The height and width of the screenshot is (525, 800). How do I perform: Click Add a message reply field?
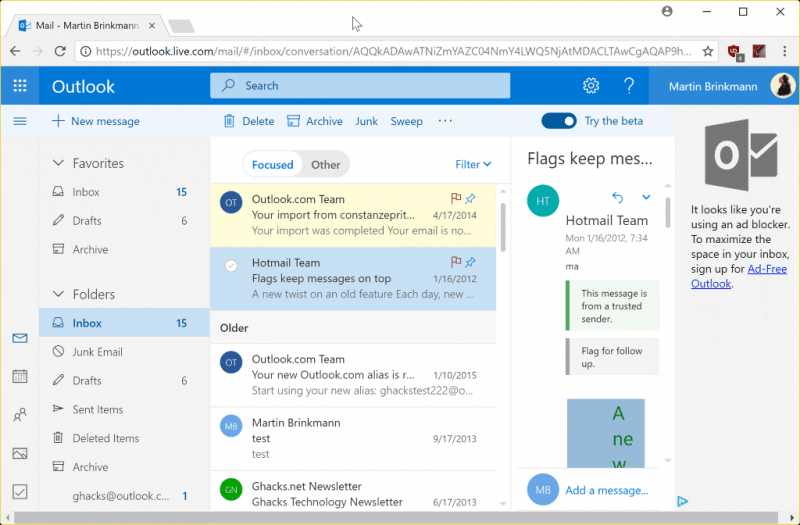607,490
